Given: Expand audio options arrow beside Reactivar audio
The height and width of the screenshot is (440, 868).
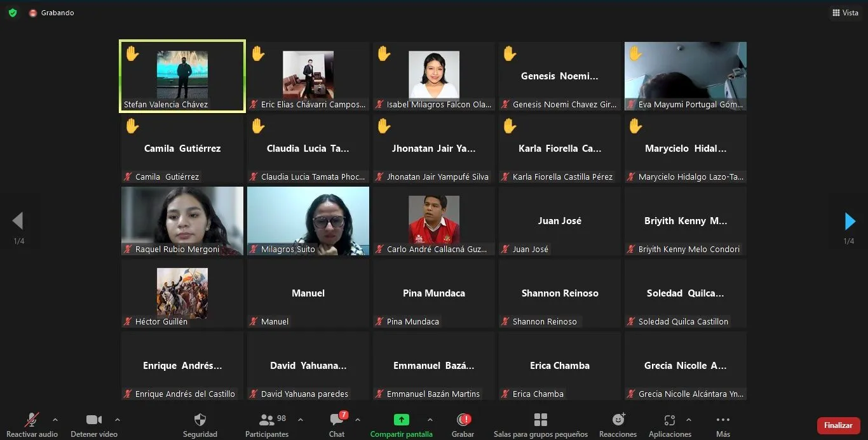Looking at the screenshot, I should click(x=55, y=420).
